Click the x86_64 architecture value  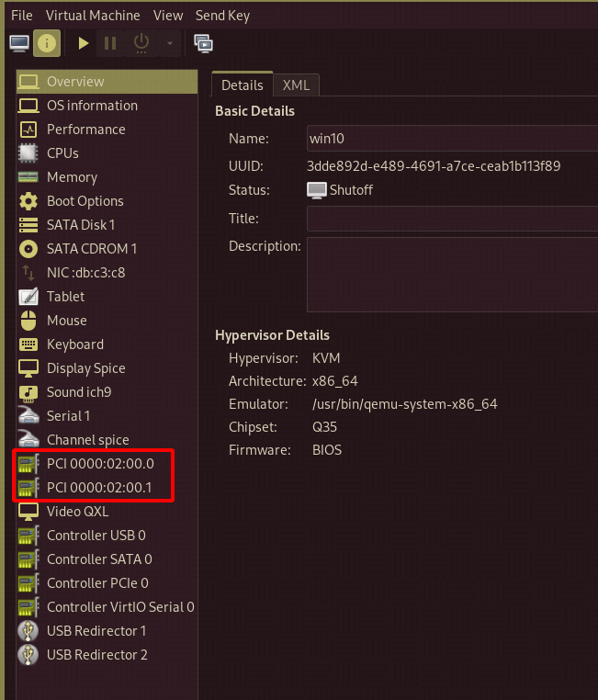click(334, 381)
